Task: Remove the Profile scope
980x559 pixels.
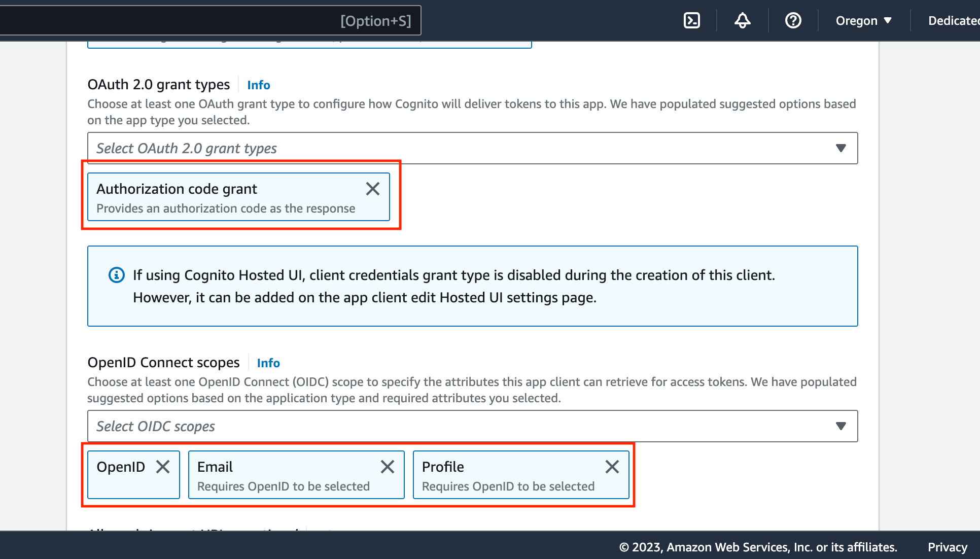Action: coord(612,466)
